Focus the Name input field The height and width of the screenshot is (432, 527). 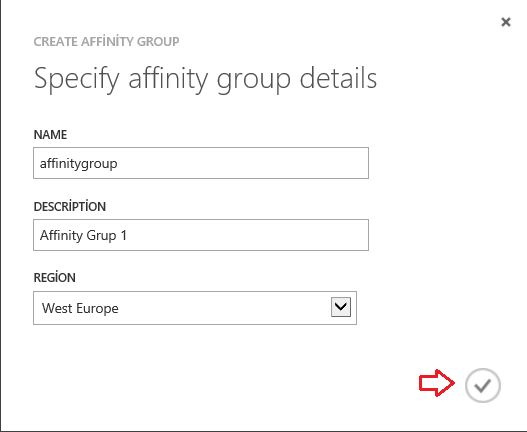[x=201, y=163]
